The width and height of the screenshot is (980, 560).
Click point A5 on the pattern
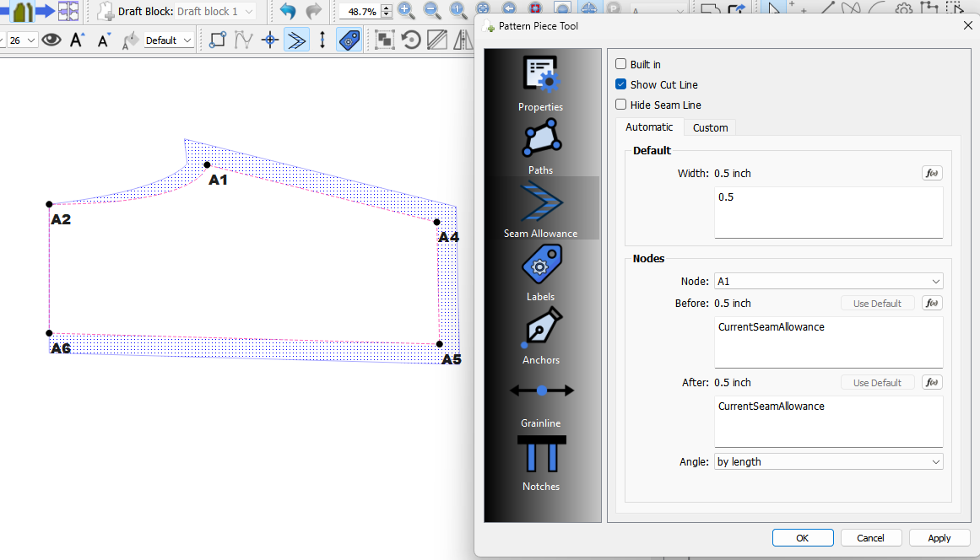pyautogui.click(x=440, y=344)
